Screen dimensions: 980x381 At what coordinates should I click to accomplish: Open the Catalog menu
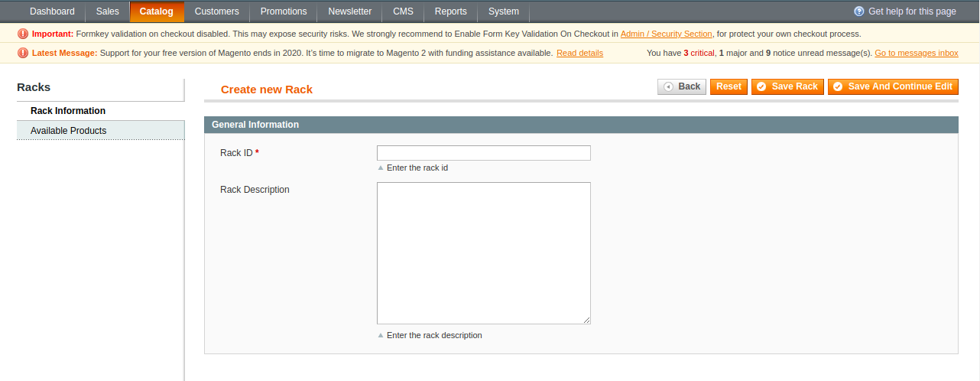click(x=157, y=11)
